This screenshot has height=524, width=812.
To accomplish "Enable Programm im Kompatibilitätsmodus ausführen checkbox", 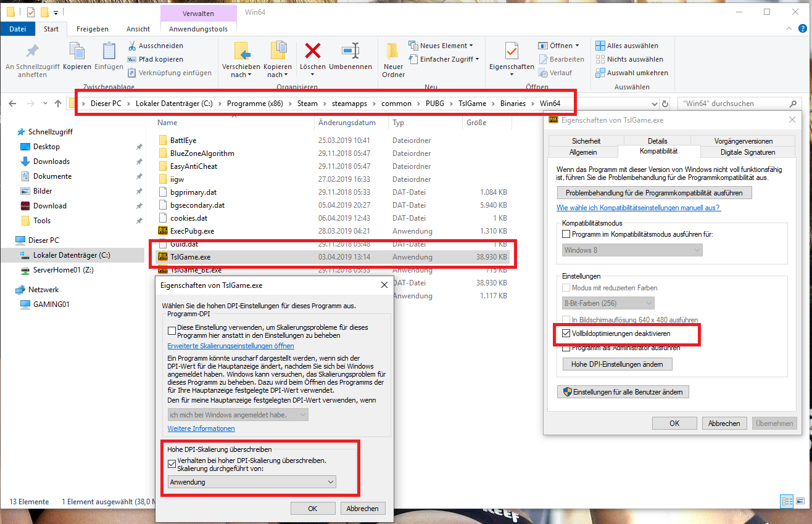I will point(566,234).
